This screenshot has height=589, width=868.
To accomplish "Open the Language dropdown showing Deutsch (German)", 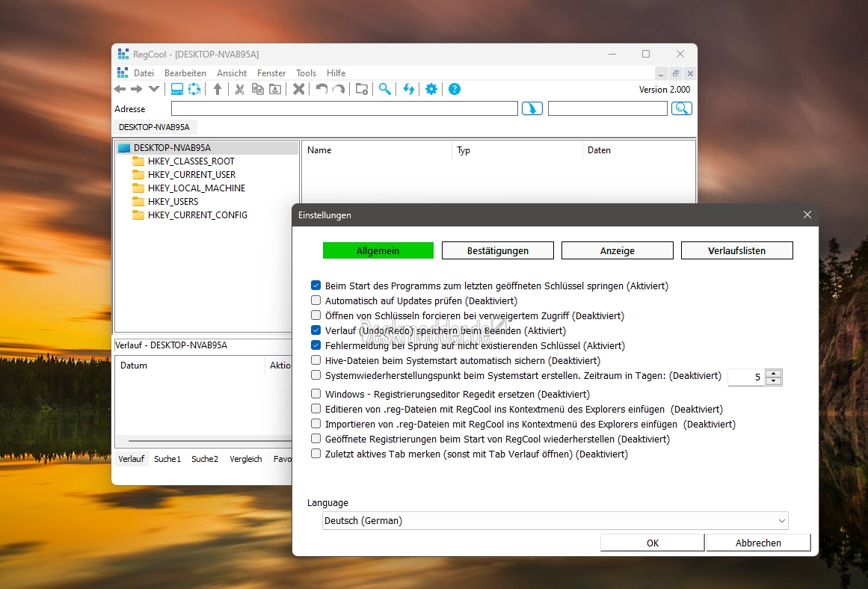I will 555,520.
